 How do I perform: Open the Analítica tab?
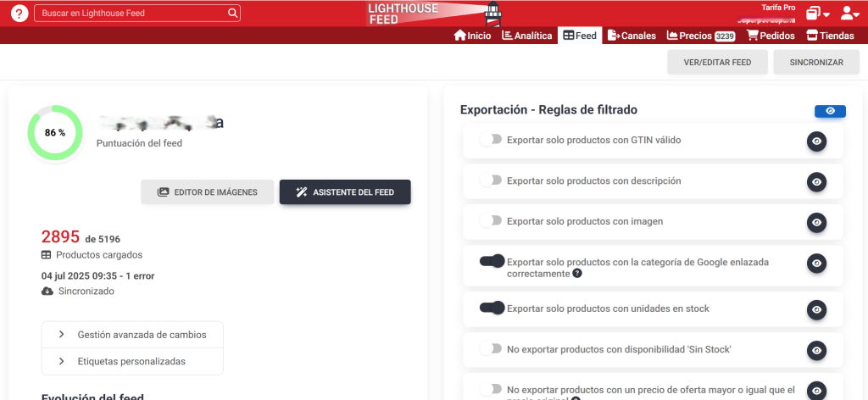pyautogui.click(x=527, y=36)
